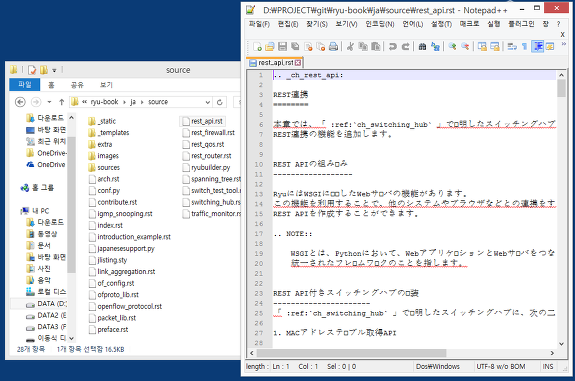
Task: Switch to the 보기 tab in Explorer ribbon
Action: tap(106, 85)
